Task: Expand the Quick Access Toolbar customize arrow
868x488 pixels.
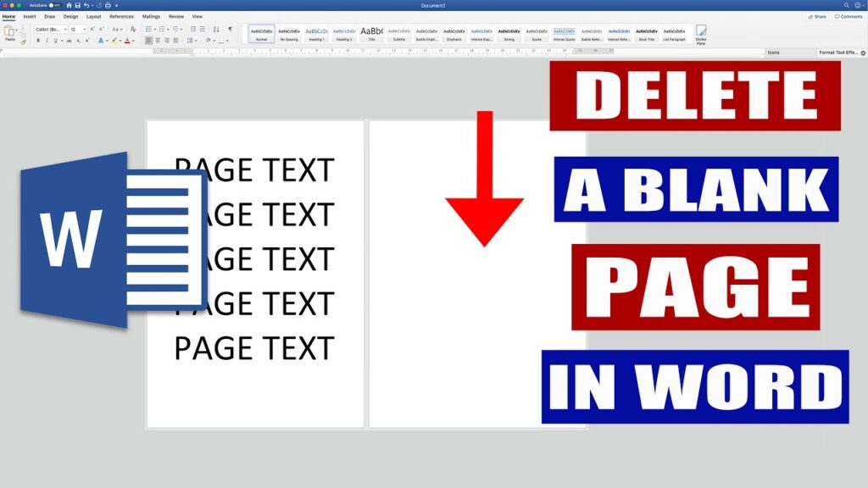Action: (116, 6)
